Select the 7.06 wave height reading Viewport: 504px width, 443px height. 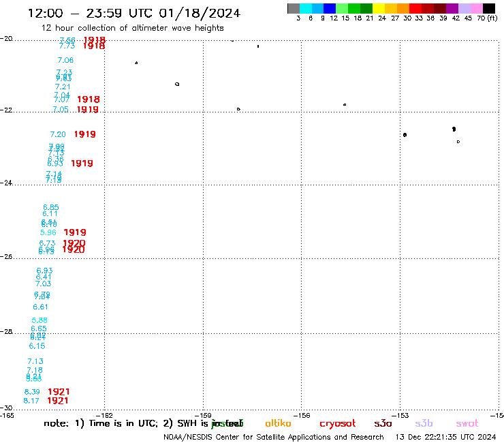(65, 60)
